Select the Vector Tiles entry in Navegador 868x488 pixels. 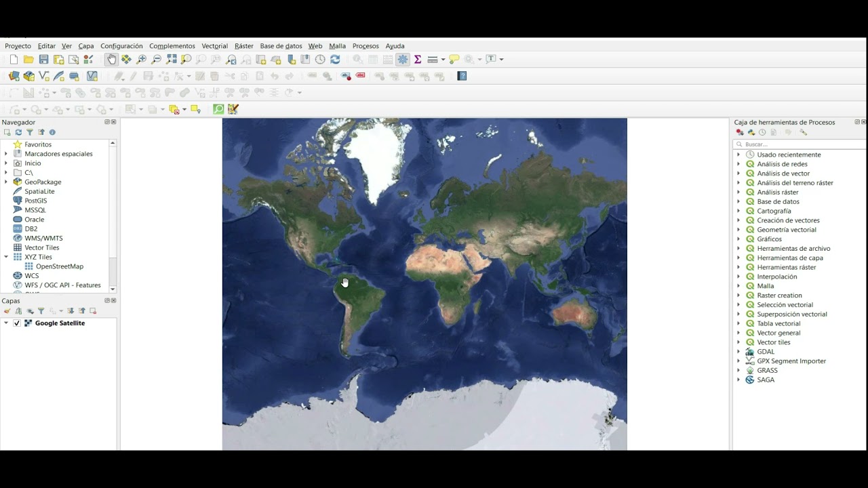pyautogui.click(x=42, y=247)
